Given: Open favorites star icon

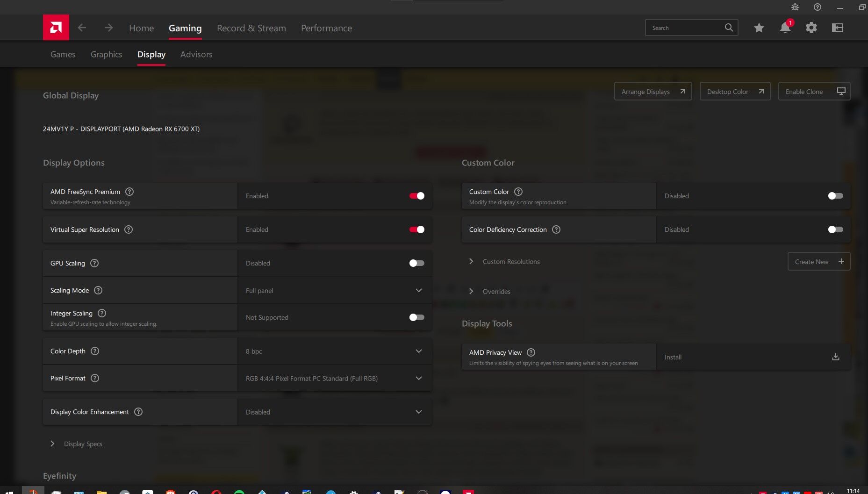Looking at the screenshot, I should point(759,28).
